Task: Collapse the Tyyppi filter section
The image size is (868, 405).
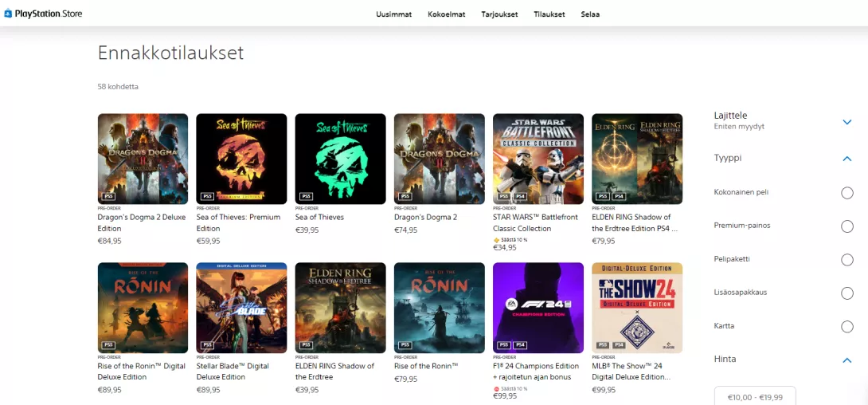Action: (x=846, y=159)
